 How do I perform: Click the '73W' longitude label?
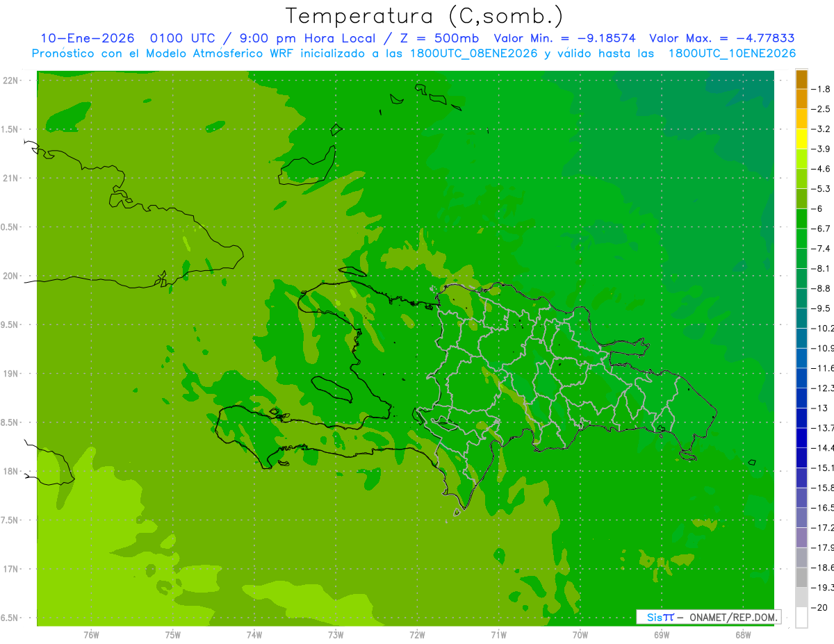[336, 635]
